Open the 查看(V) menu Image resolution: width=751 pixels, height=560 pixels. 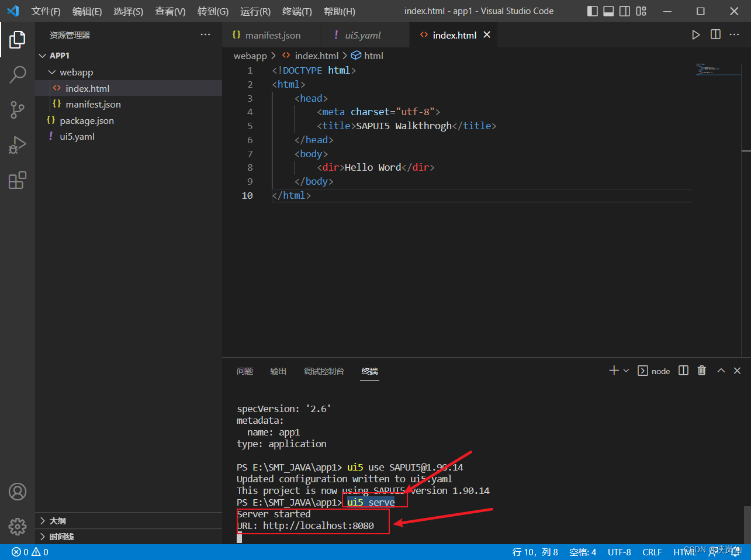point(170,11)
